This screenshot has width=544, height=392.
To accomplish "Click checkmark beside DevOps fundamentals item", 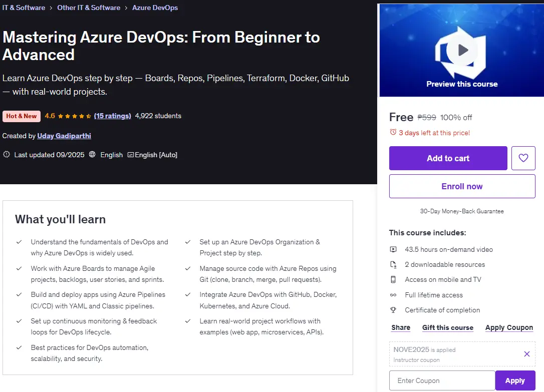I will pos(19,242).
